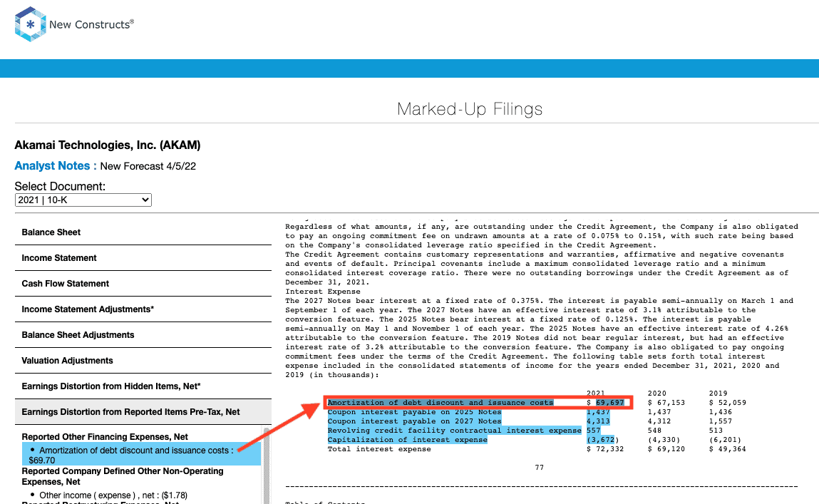819x504 pixels.
Task: Click the 2019 value $ 52,059
Action: click(x=728, y=403)
